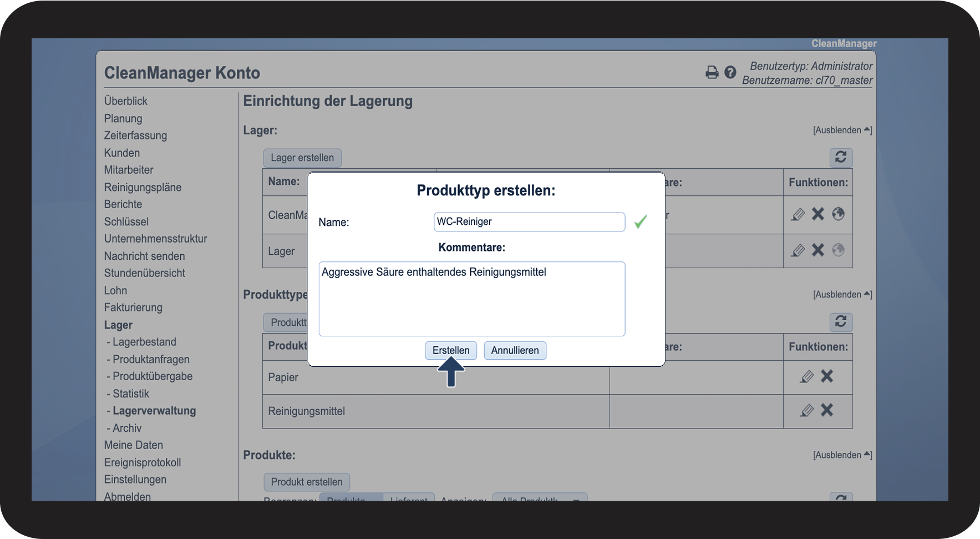Delete the Lager warehouse row
980x539 pixels.
[818, 250]
